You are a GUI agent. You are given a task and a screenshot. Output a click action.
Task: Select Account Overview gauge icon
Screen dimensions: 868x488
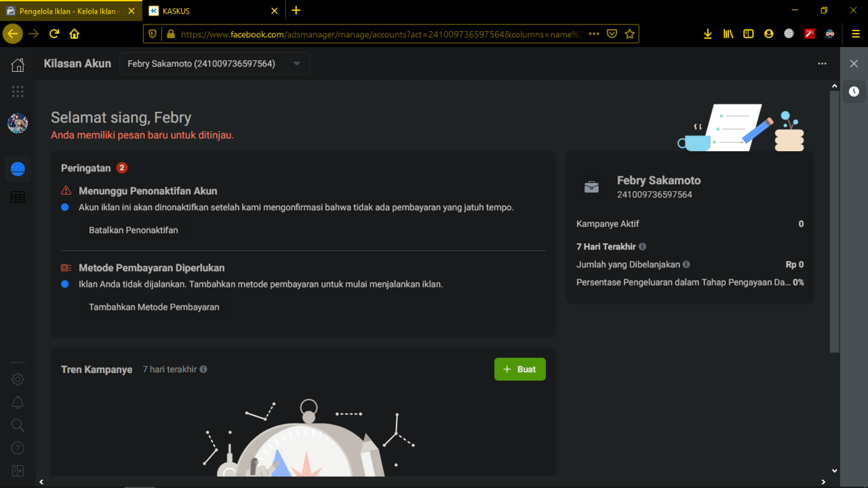pyautogui.click(x=18, y=169)
